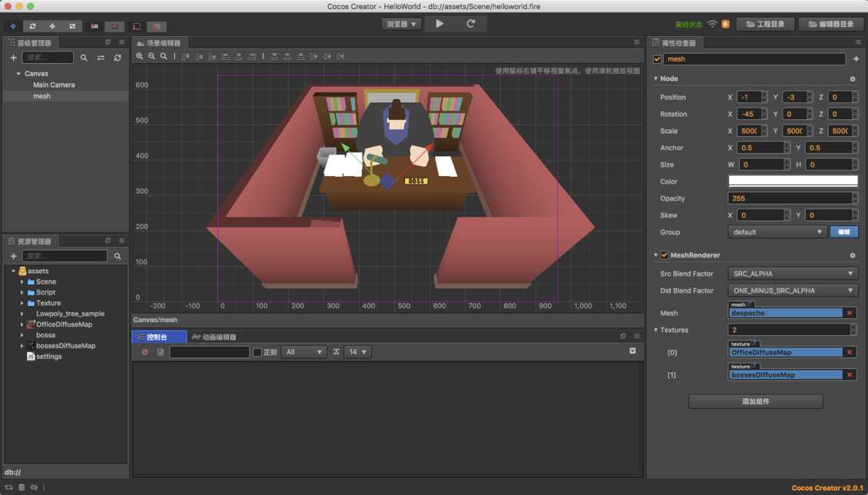The width and height of the screenshot is (868, 495).
Task: Collapse the Textures array
Action: (x=656, y=330)
